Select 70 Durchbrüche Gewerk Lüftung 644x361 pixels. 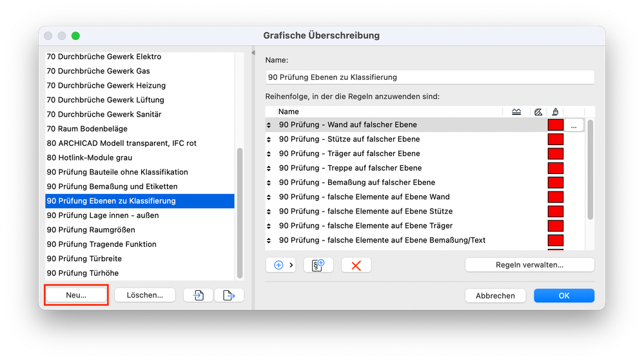click(x=140, y=100)
